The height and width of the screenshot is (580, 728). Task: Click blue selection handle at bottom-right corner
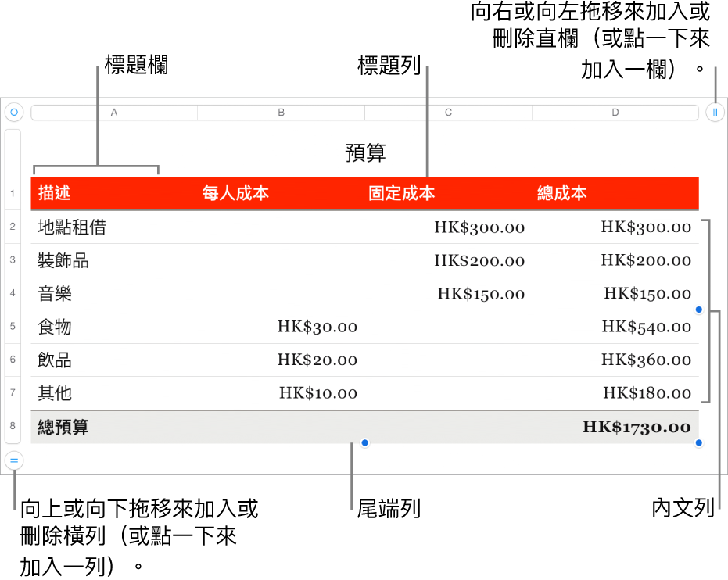pos(699,443)
